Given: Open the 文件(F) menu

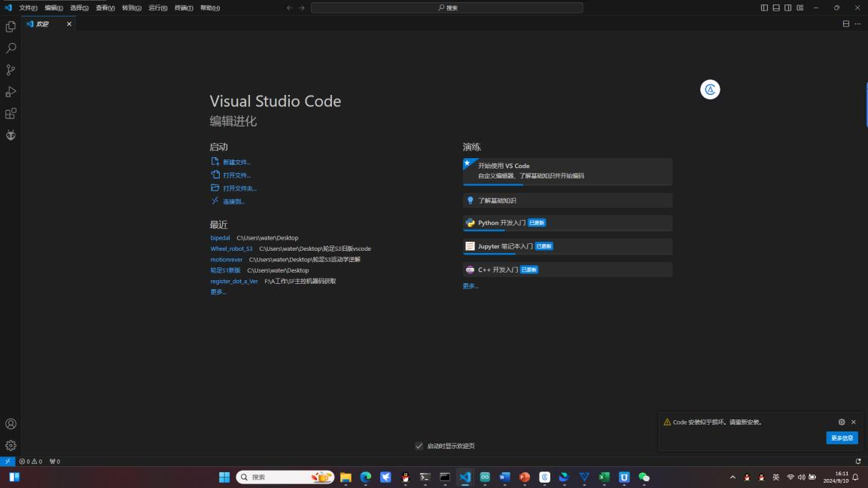Looking at the screenshot, I should tap(28, 8).
